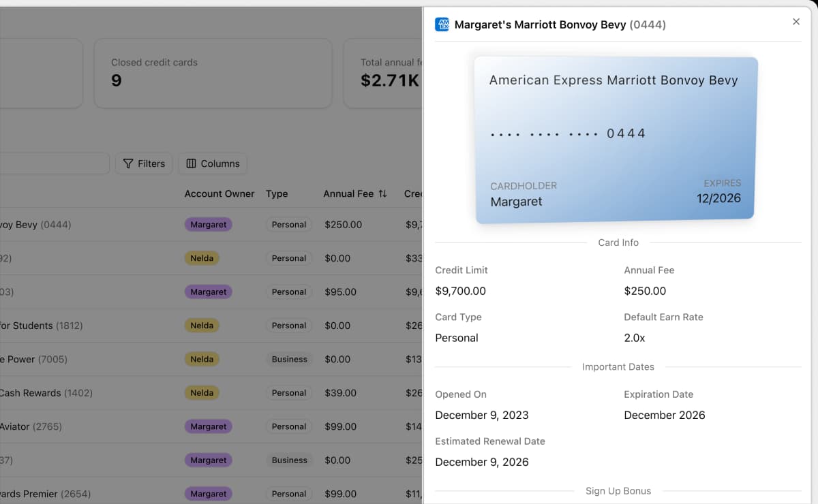
Task: Click Margaret tag in Bonvoy Bevy (0444) row
Action: point(209,224)
